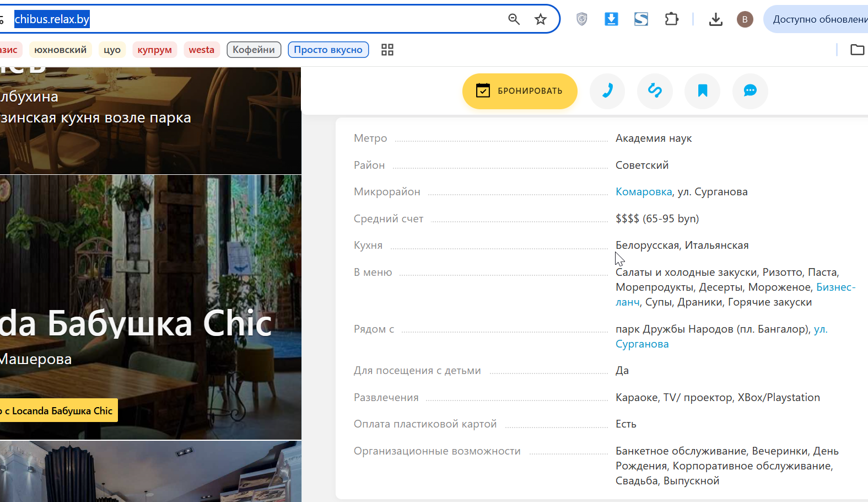Open the restaurant card with black lamp
Viewport: 868px width, 502px height.
point(150,472)
